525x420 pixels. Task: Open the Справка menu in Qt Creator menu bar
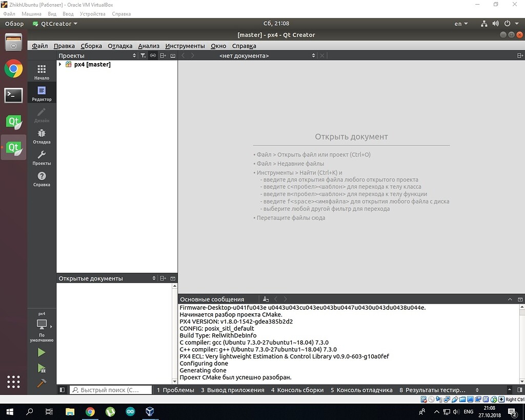point(244,46)
